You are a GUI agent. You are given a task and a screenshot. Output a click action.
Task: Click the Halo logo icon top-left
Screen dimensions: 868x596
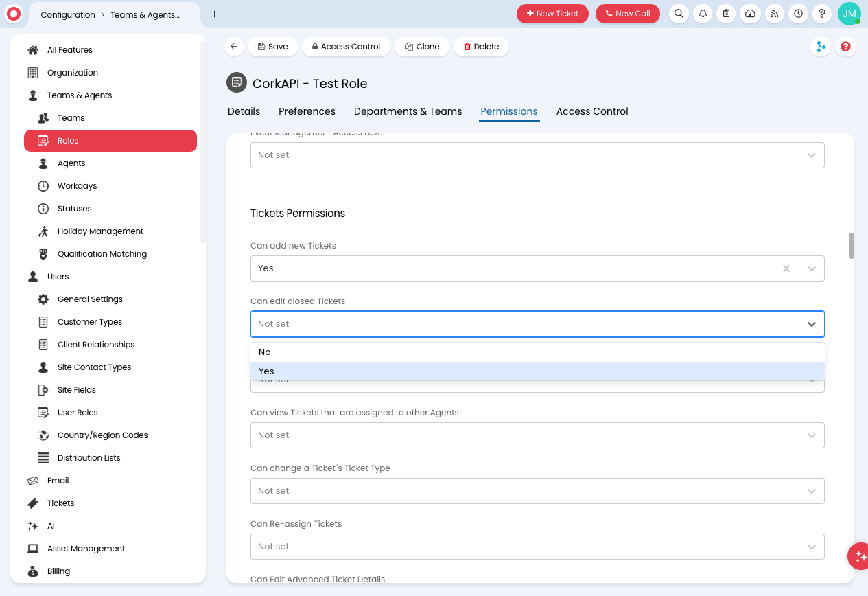click(14, 14)
